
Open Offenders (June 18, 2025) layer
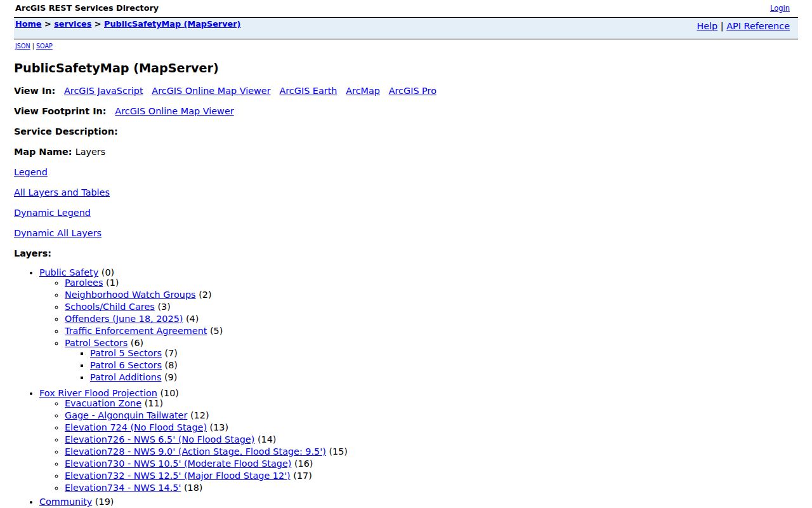coord(124,319)
